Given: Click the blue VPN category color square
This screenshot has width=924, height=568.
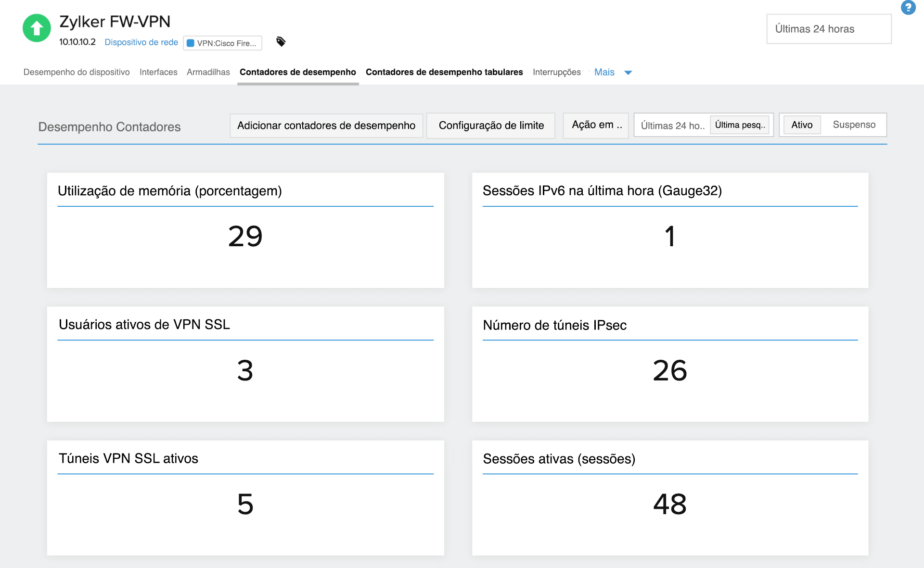Looking at the screenshot, I should tap(191, 43).
